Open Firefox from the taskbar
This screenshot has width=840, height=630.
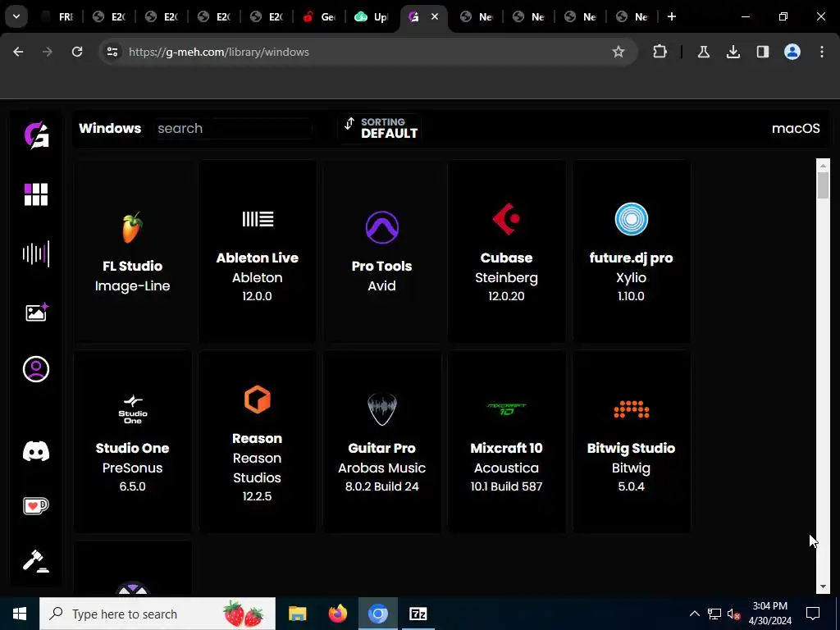coord(337,614)
